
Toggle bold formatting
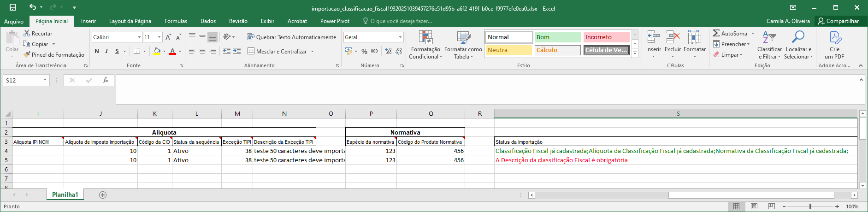pos(97,51)
